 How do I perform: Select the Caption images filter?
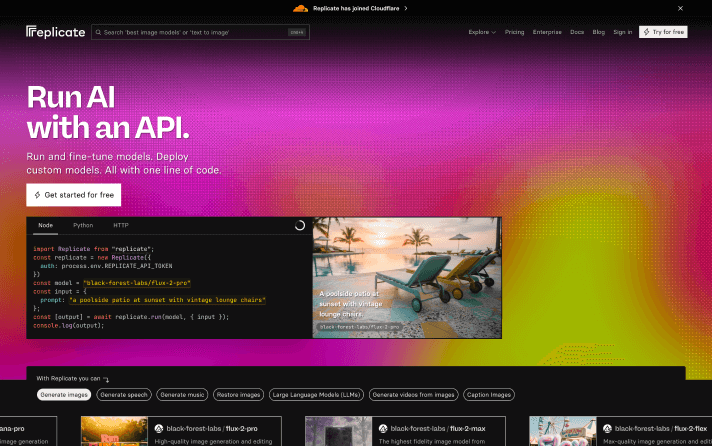tap(489, 395)
